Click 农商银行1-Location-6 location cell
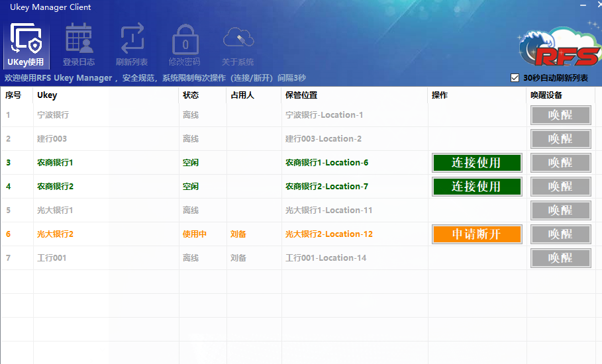 coord(354,163)
